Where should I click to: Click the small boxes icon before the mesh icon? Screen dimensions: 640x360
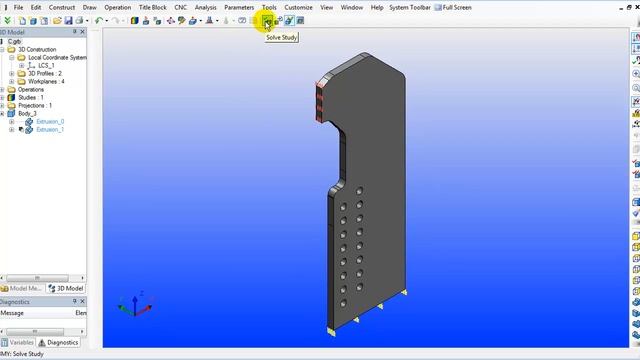point(157,20)
